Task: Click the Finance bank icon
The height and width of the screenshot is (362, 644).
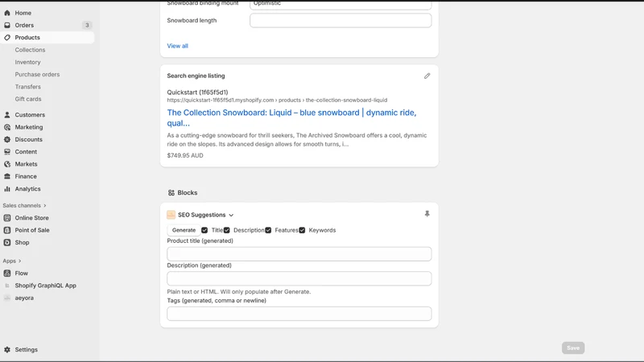Action: pos(7,176)
